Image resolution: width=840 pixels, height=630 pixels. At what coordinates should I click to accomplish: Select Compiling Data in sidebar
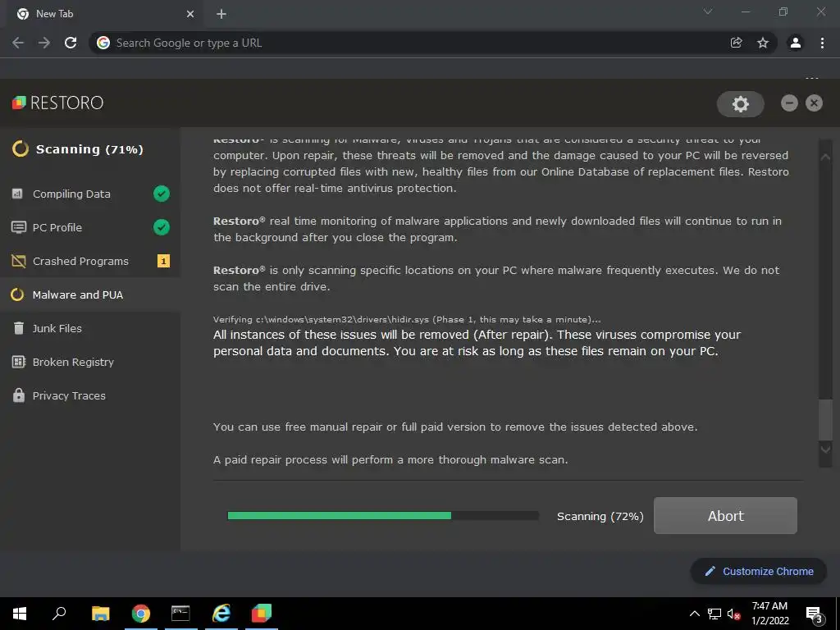pos(90,194)
